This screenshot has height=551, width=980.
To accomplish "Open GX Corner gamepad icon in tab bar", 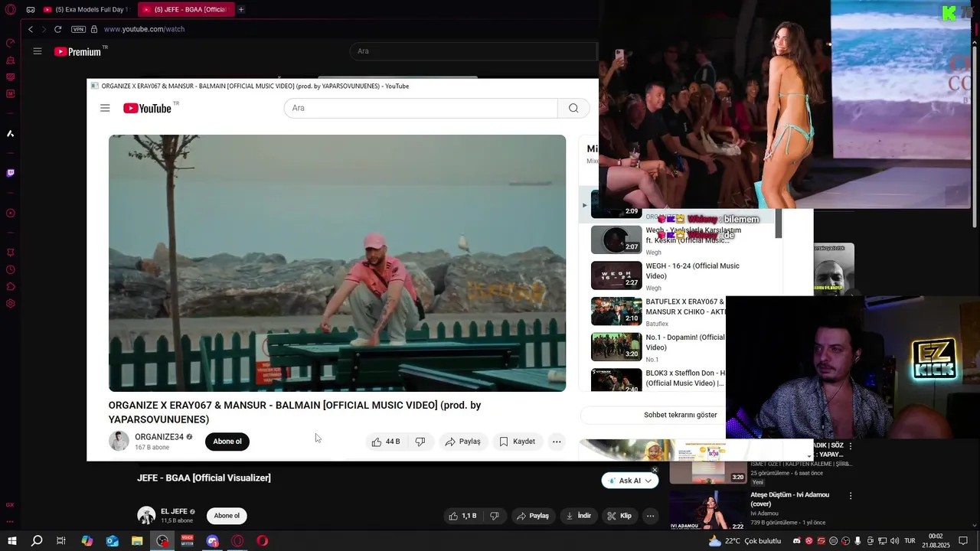I will click(31, 10).
